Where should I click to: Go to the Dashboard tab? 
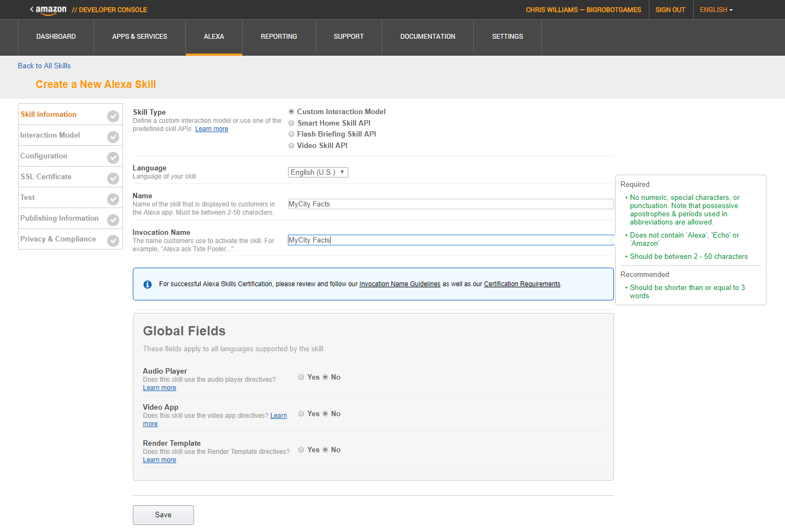click(56, 37)
